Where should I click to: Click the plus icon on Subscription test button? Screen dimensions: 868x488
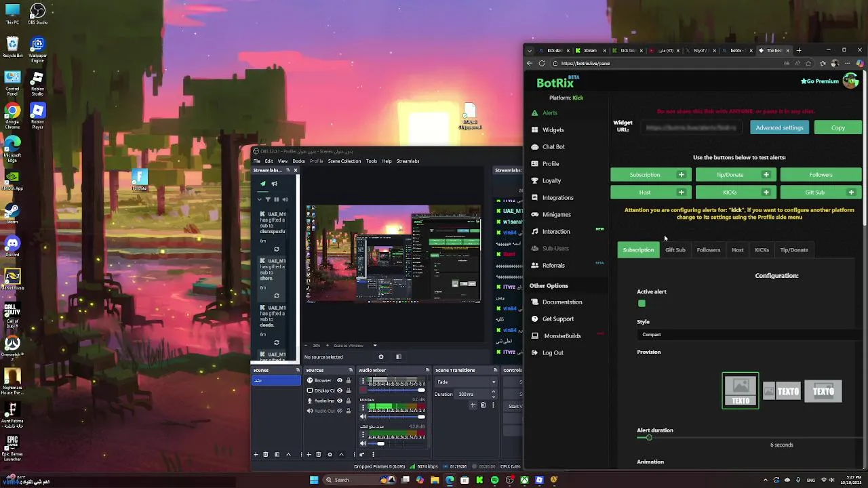(x=681, y=175)
